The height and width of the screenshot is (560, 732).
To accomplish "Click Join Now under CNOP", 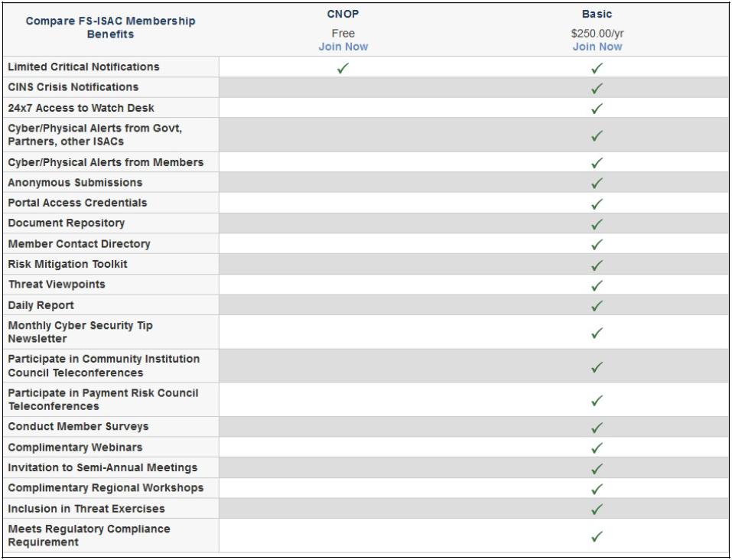I will pyautogui.click(x=343, y=47).
